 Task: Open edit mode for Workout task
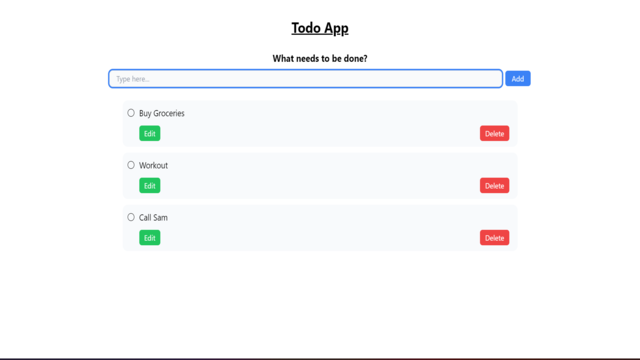click(149, 186)
